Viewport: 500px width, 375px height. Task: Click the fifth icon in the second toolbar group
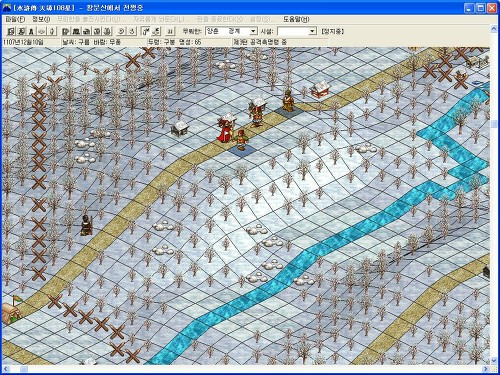point(107,31)
